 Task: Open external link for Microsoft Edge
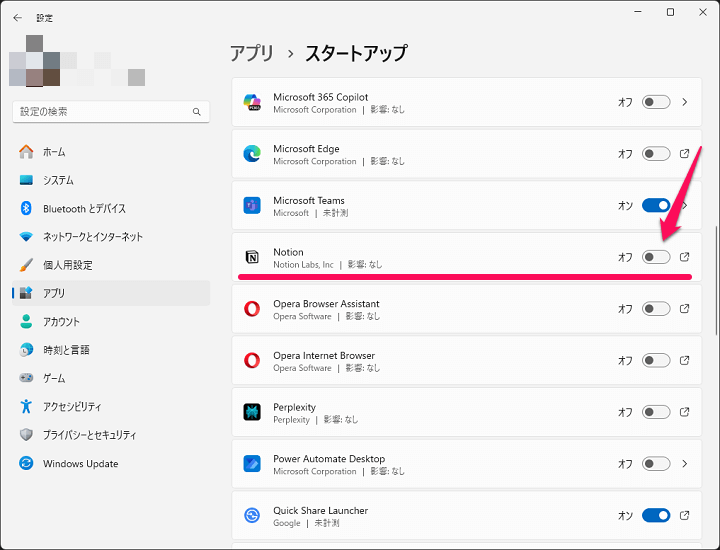[x=685, y=153]
